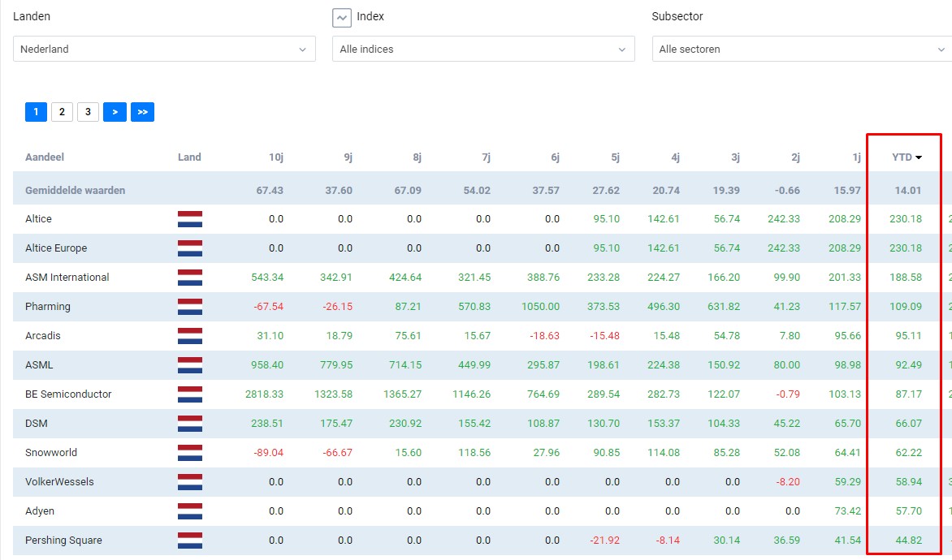Click the flag in the ASML row
The height and width of the screenshot is (560, 952).
190,364
